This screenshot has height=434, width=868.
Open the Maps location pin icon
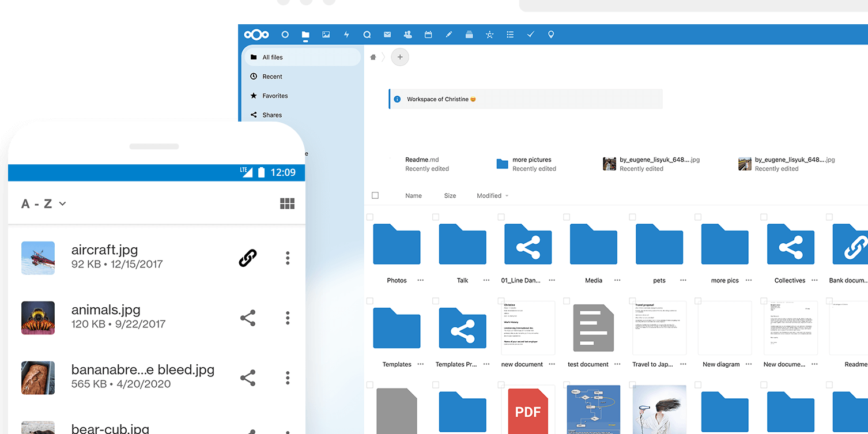[x=550, y=34]
